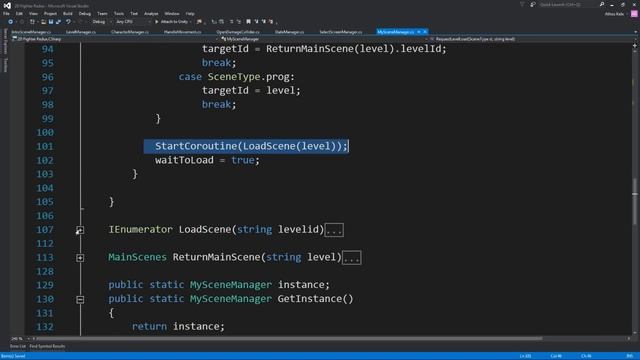Click the line 101 StartCoroutine statement
The width and height of the screenshot is (640, 360).
(251, 146)
